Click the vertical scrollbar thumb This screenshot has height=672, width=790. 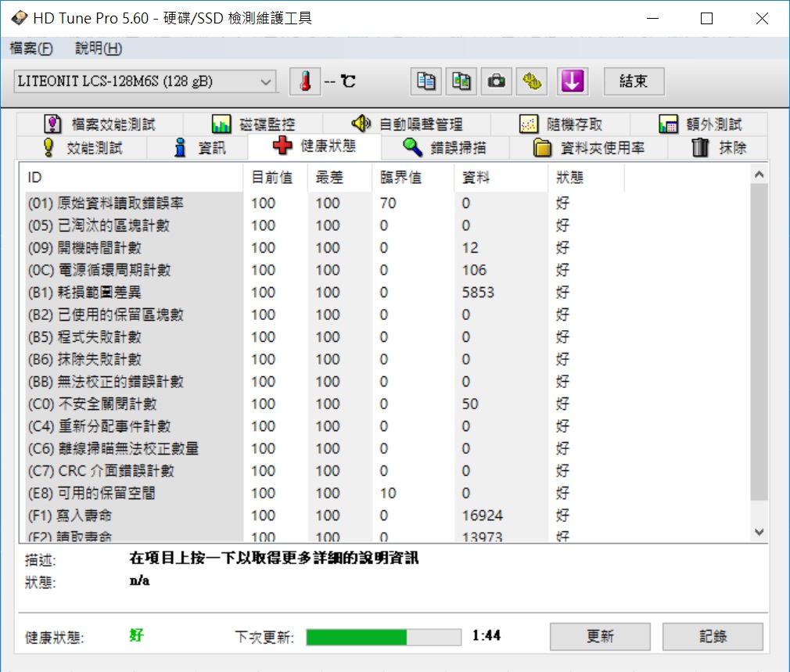759,342
